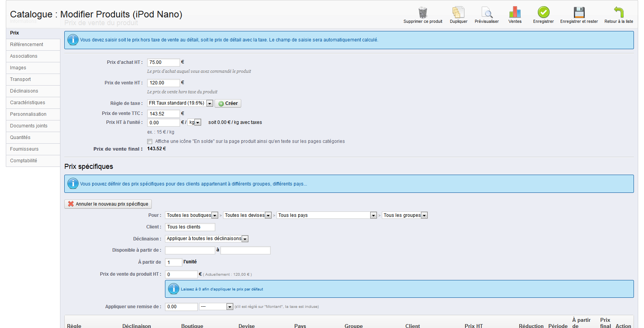644x328 pixels.
Task: Click the end date field after 'à'
Action: click(246, 250)
